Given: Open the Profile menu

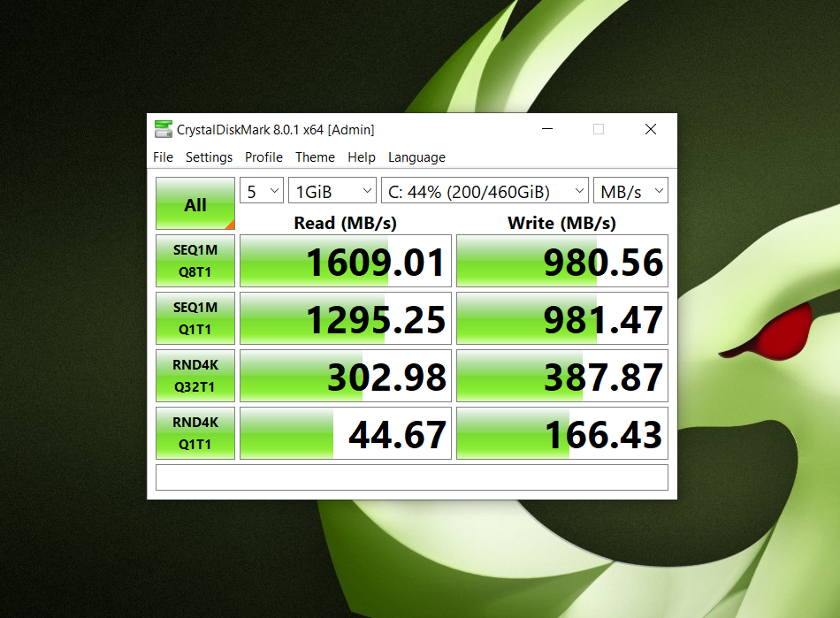Looking at the screenshot, I should pos(263,156).
